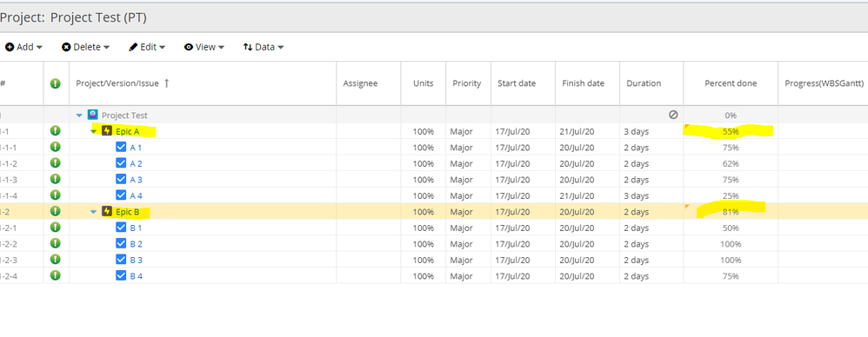This screenshot has width=868, height=337.
Task: Click the Project Test avatar icon
Action: 92,115
